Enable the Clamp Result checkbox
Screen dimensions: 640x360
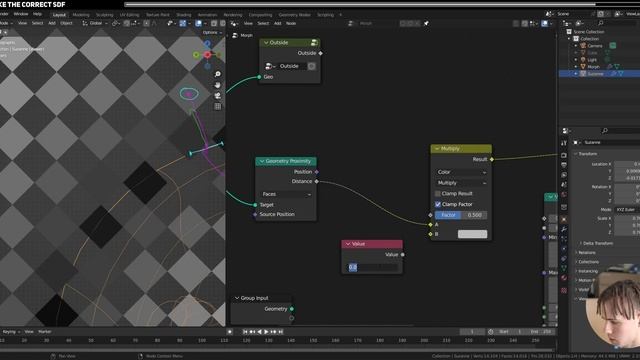(438, 193)
